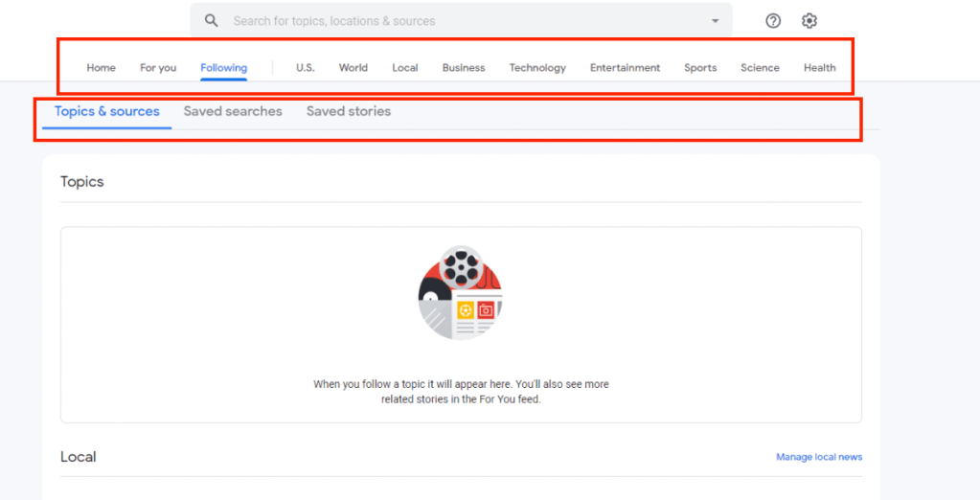Open the Business section
Viewport: 980px width, 500px height.
[x=463, y=68]
